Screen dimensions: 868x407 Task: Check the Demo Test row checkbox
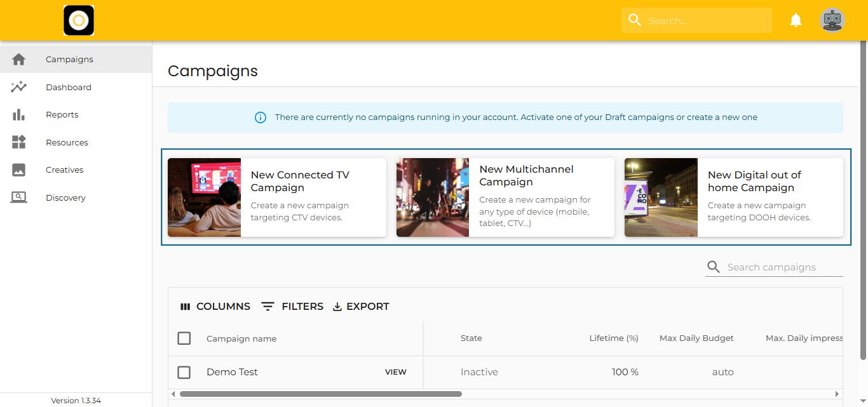pyautogui.click(x=184, y=372)
